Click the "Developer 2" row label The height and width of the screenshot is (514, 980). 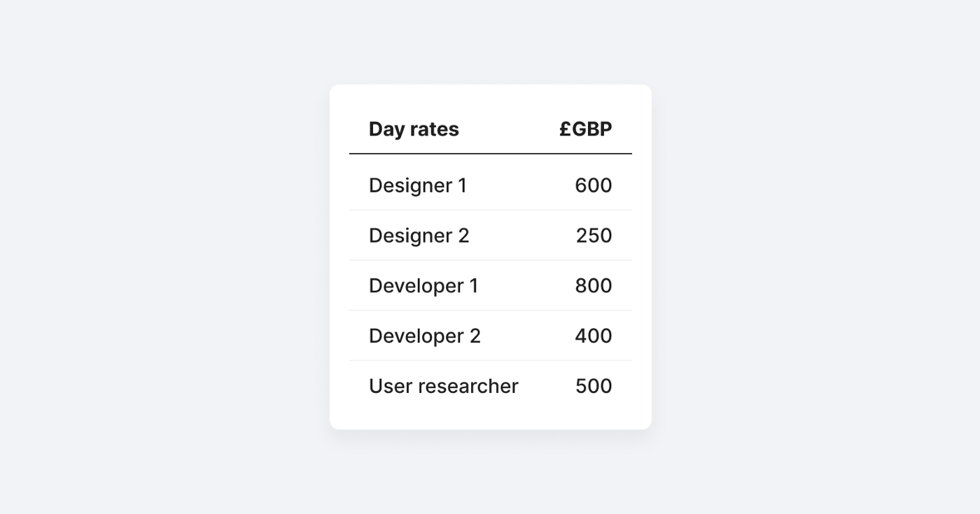(424, 336)
